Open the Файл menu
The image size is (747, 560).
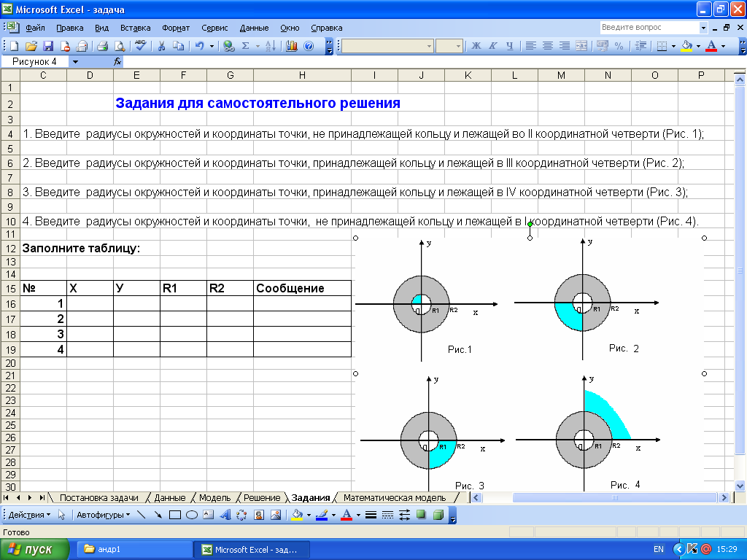(35, 28)
